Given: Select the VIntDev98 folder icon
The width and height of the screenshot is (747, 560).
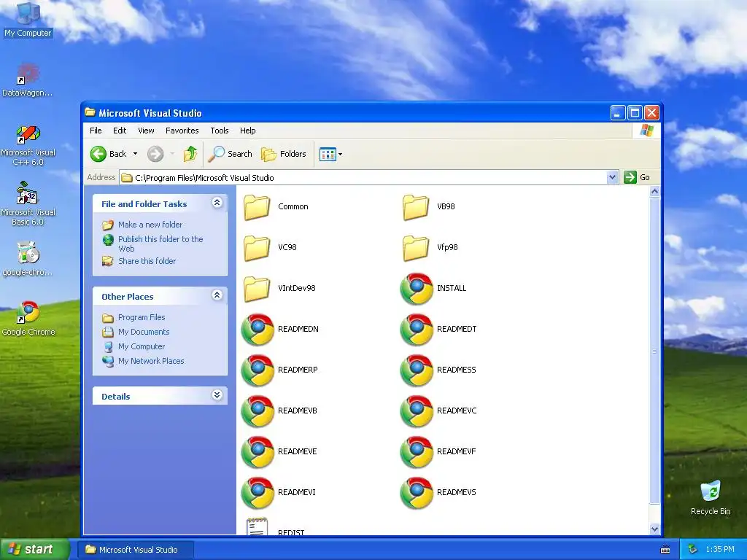Looking at the screenshot, I should click(257, 289).
